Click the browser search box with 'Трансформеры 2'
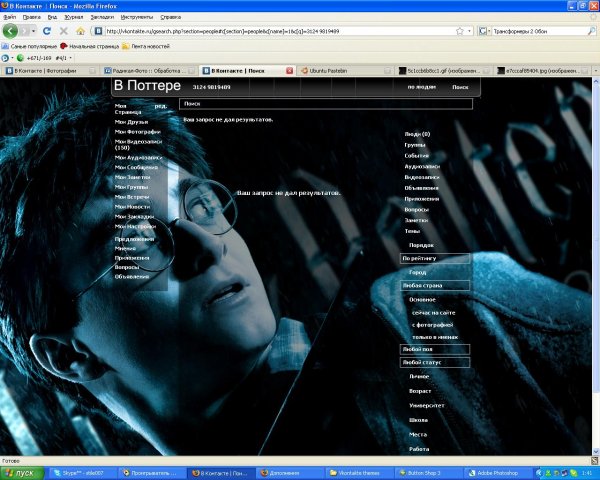 540,31
